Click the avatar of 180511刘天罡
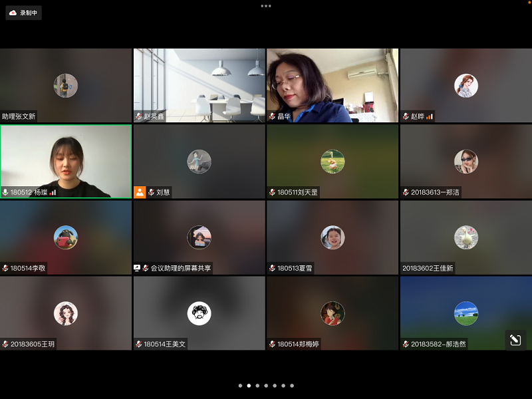Image resolution: width=532 pixels, height=399 pixels. (x=332, y=162)
